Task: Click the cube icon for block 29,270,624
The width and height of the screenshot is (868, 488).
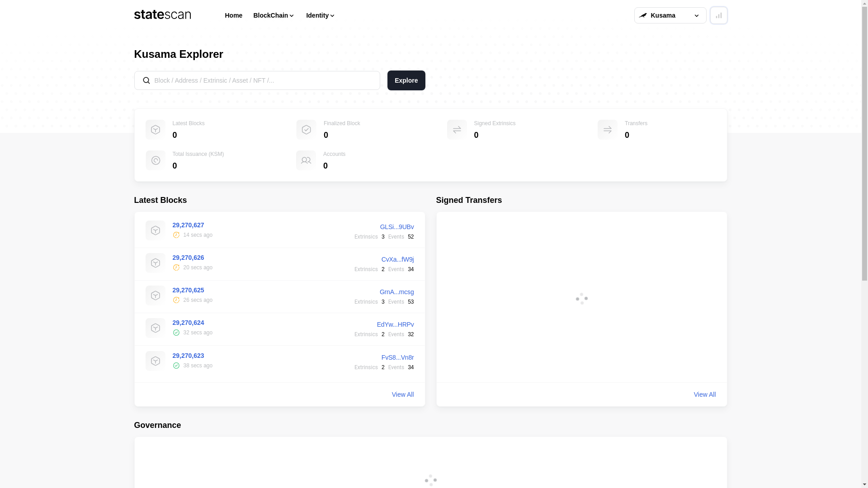Action: [x=155, y=328]
